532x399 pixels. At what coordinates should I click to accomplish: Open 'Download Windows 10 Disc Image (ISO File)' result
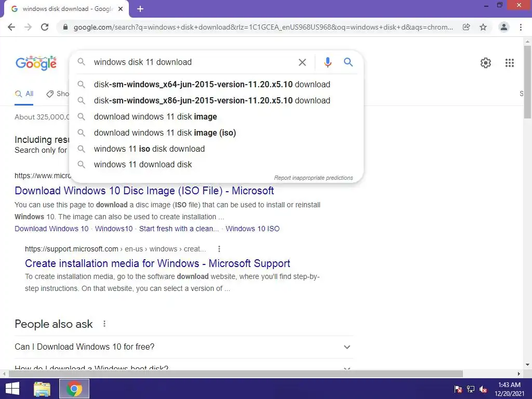[x=144, y=191]
